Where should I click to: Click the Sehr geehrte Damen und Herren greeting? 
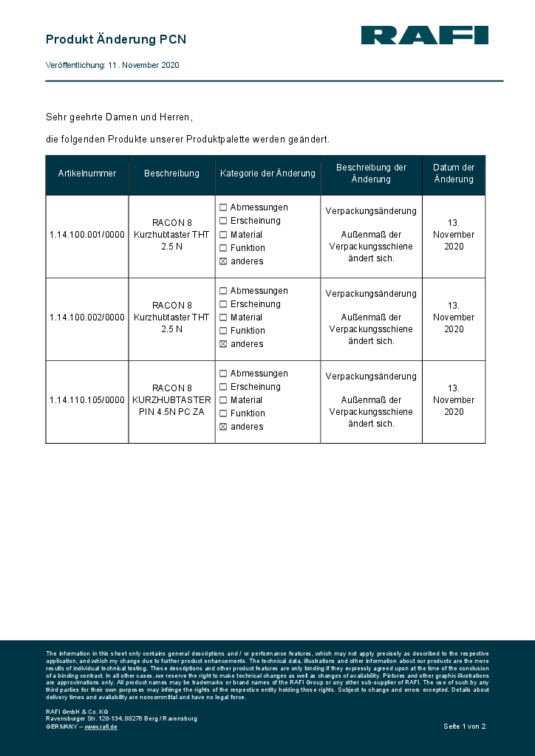[x=119, y=117]
